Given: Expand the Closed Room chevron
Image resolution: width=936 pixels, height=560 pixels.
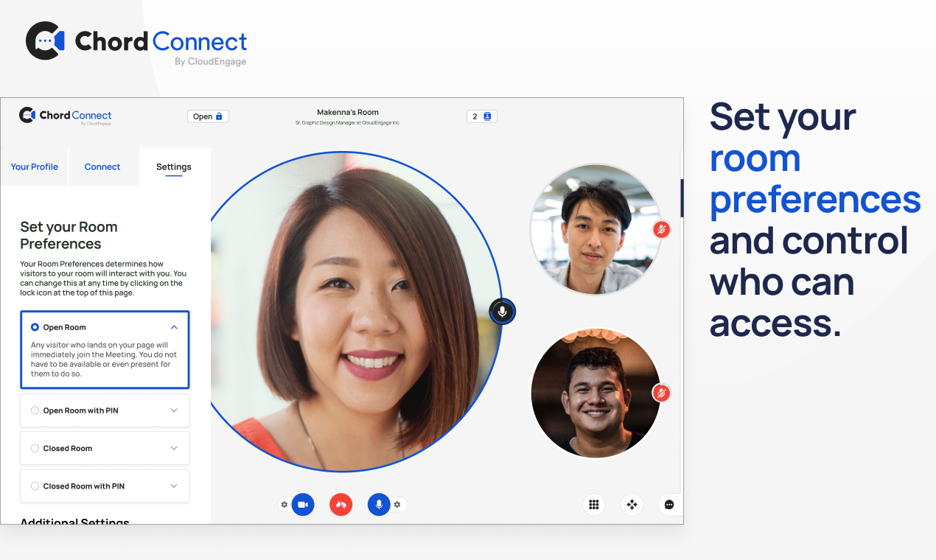Looking at the screenshot, I should click(174, 448).
